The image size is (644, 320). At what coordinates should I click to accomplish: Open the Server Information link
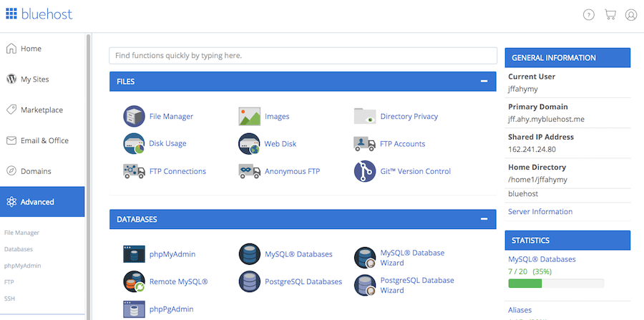coord(540,212)
